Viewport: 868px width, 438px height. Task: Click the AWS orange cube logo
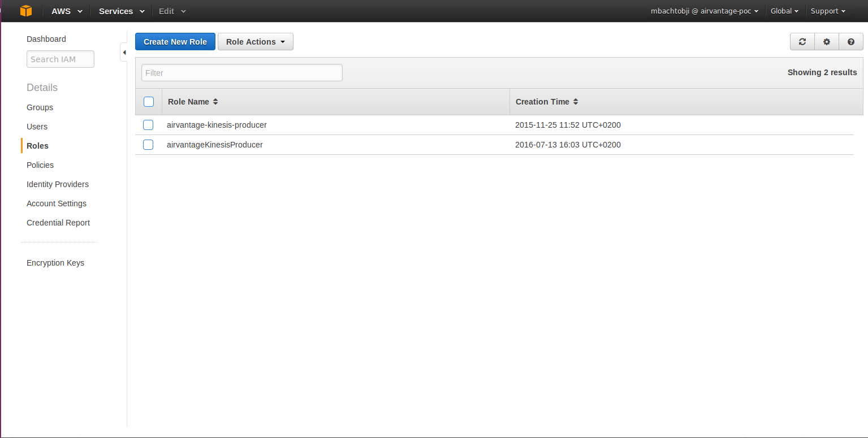tap(26, 11)
